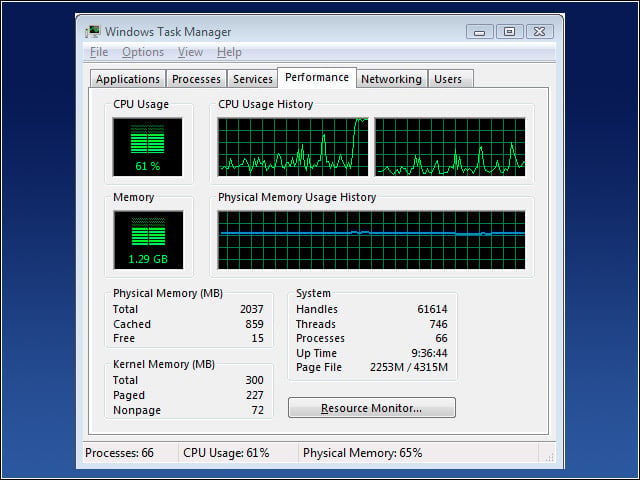Select the Performance tab
This screenshot has height=480, width=640.
317,78
